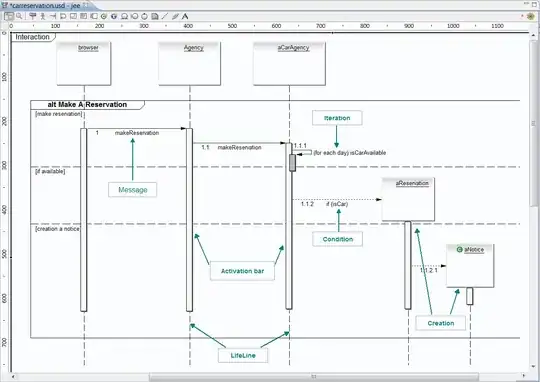This screenshot has height=382, width=540.
Task: Select the text label A tool
Action: pos(185,16)
